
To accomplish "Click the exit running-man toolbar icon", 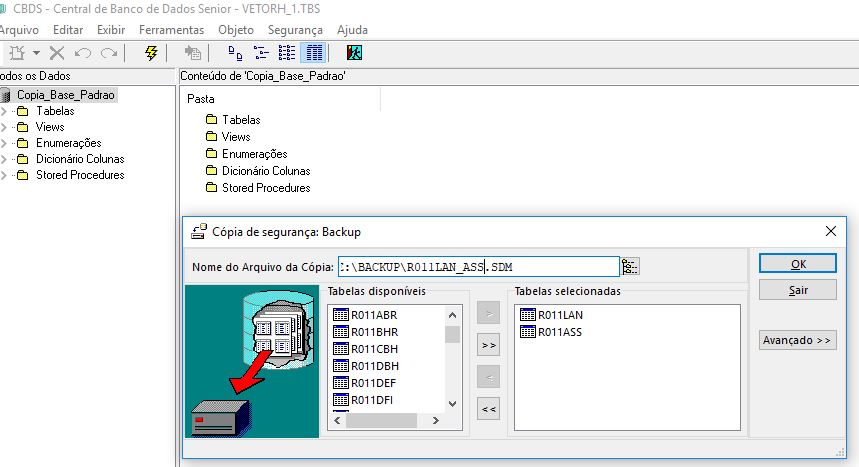I will click(354, 52).
